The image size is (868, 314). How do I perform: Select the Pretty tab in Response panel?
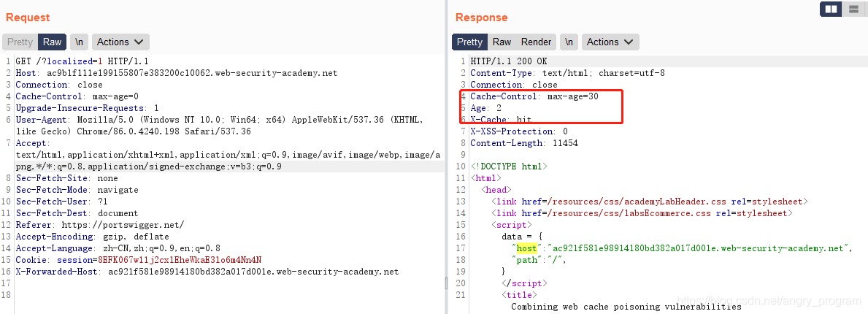pos(470,42)
